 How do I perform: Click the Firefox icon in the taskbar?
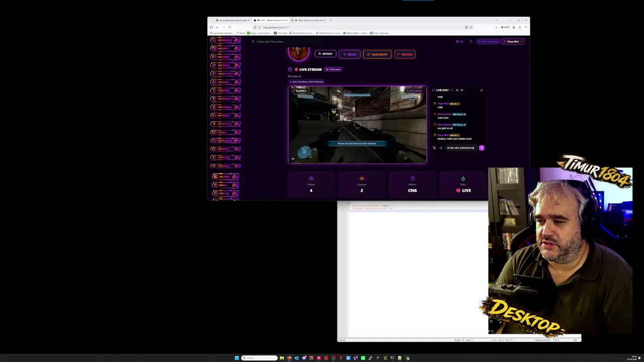tap(289, 358)
